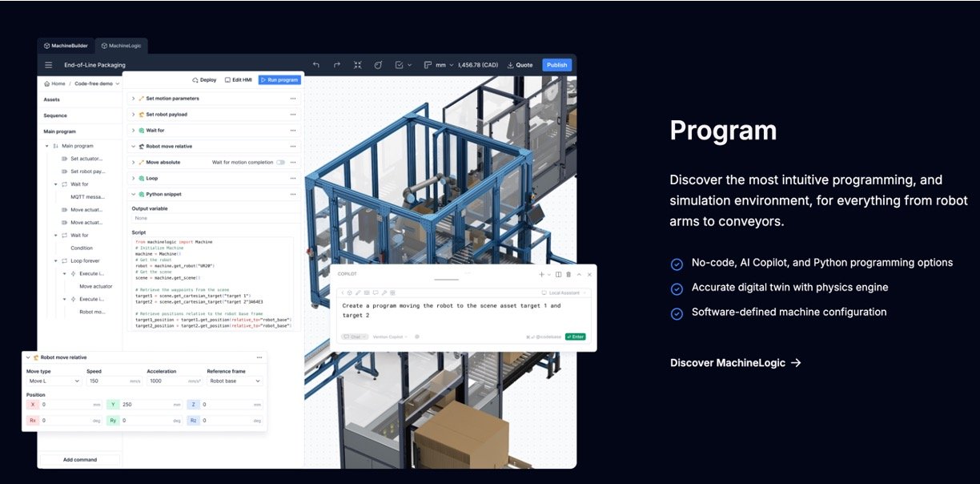Image resolution: width=980 pixels, height=484 pixels.
Task: Click the undo arrow in the top toolbar
Action: click(316, 65)
